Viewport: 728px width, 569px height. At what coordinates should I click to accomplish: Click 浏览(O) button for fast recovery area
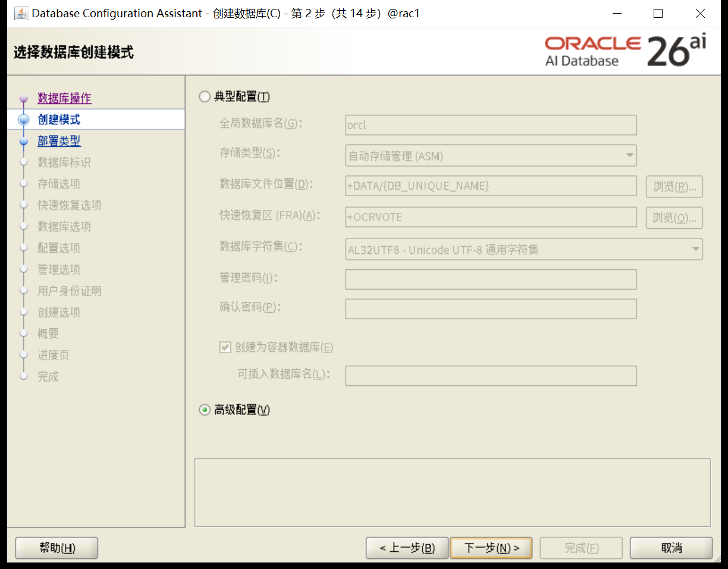(x=674, y=217)
